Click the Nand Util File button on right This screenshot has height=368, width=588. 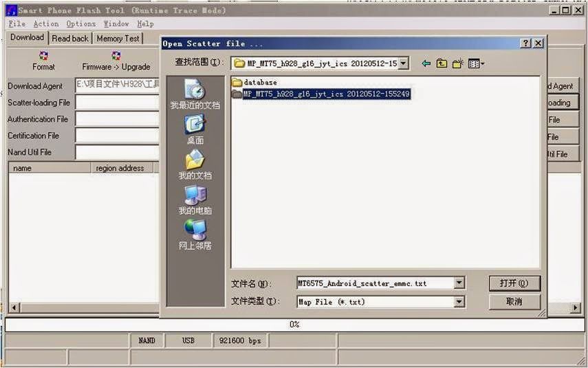pyautogui.click(x=563, y=154)
